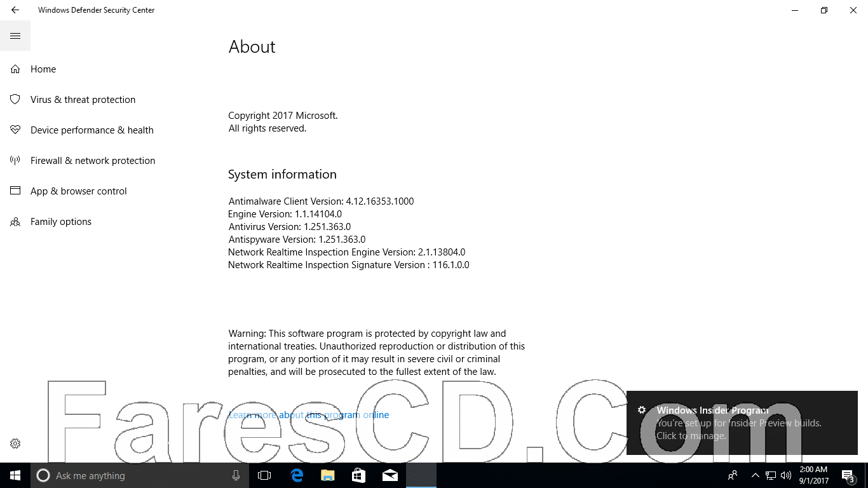Open App & browser control page
The width and height of the screenshot is (868, 488).
click(x=79, y=191)
